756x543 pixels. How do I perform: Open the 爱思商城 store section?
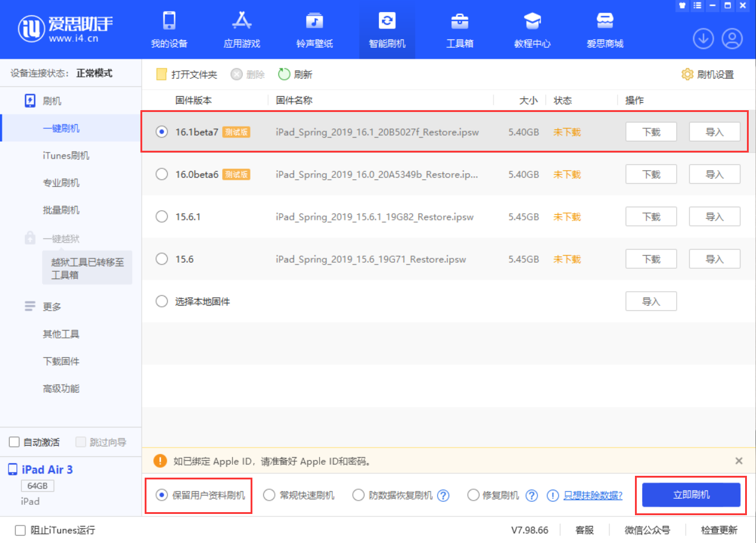[605, 29]
